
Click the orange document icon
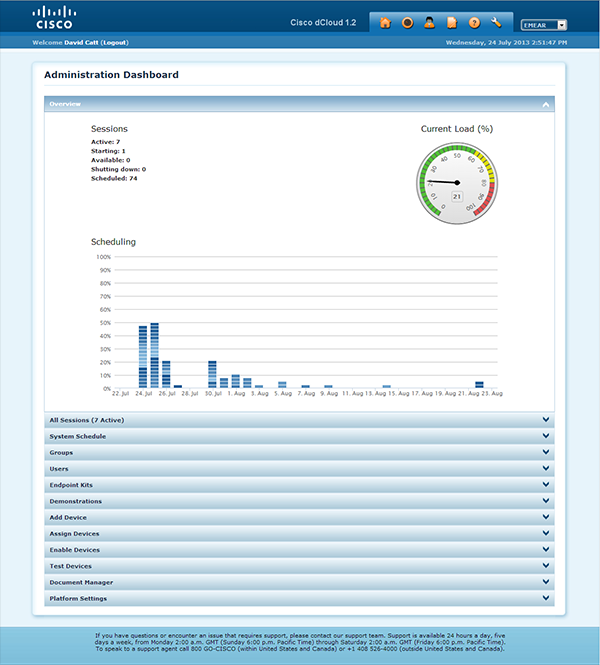[x=452, y=23]
